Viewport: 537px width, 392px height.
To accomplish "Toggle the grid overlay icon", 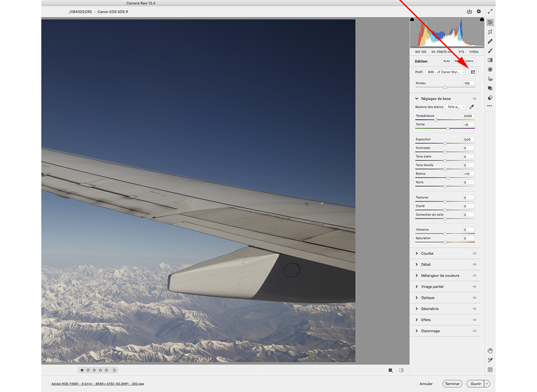I will (x=490, y=370).
